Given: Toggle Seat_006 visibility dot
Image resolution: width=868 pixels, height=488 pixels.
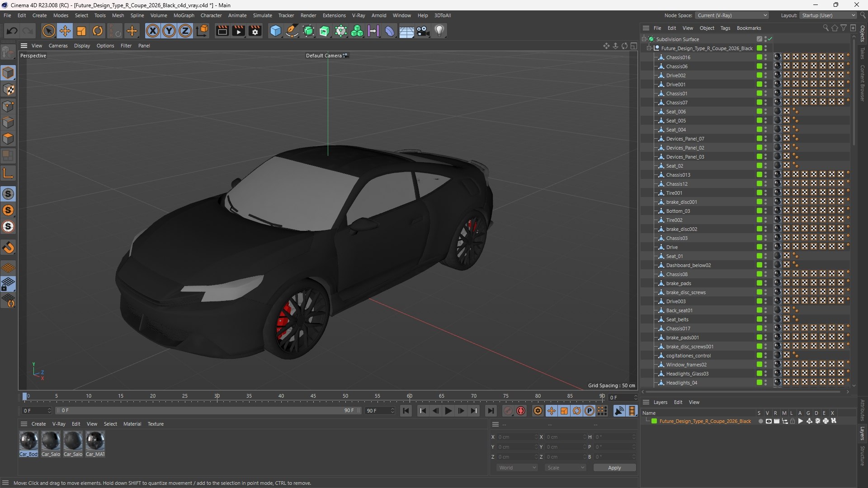Looking at the screenshot, I should tap(765, 112).
